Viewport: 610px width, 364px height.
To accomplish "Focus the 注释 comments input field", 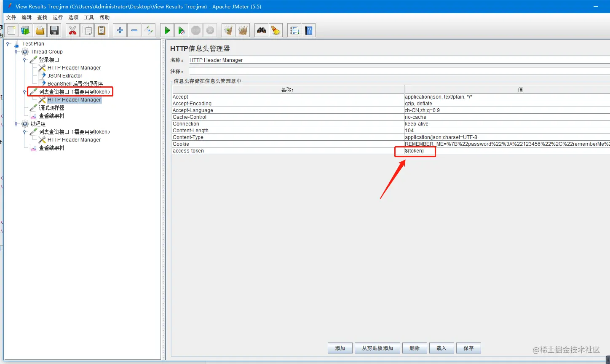I will tap(399, 71).
